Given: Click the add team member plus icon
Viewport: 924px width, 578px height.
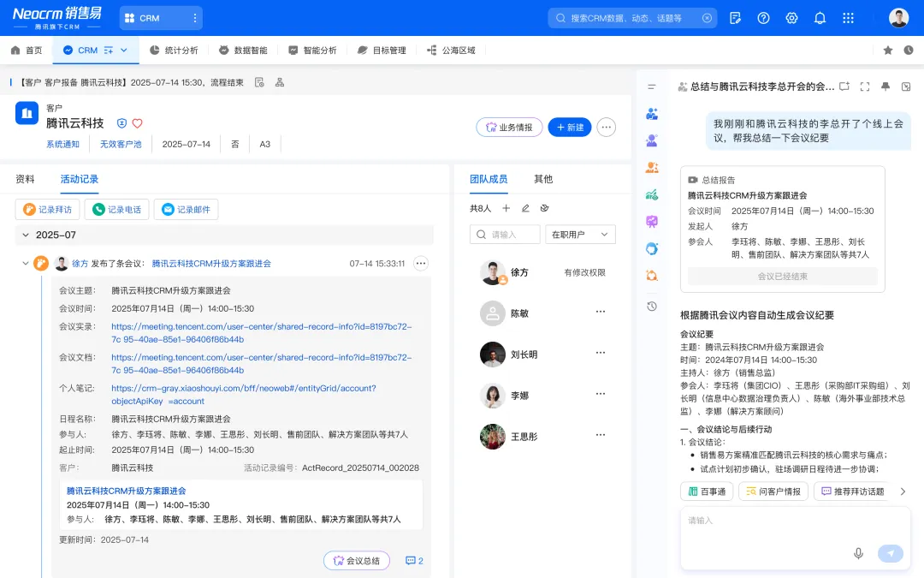Looking at the screenshot, I should (506, 208).
